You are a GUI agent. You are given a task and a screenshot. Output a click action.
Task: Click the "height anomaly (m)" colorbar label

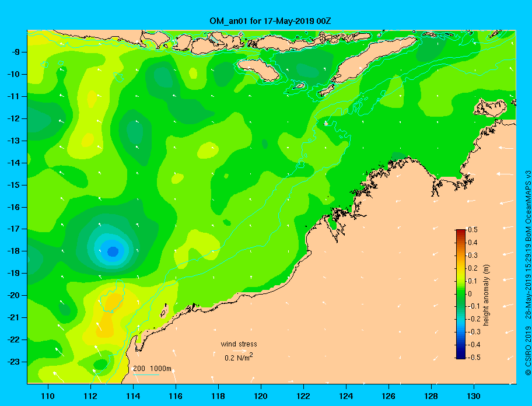[x=486, y=295]
